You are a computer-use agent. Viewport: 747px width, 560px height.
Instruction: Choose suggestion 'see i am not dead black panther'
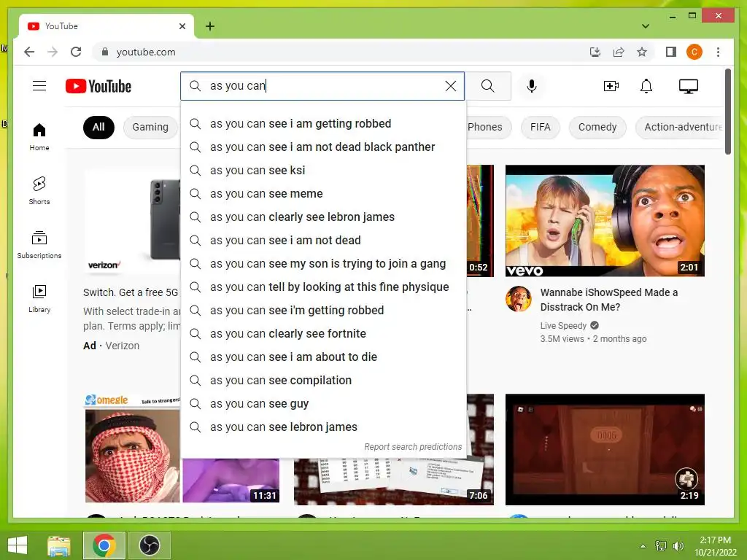point(323,147)
